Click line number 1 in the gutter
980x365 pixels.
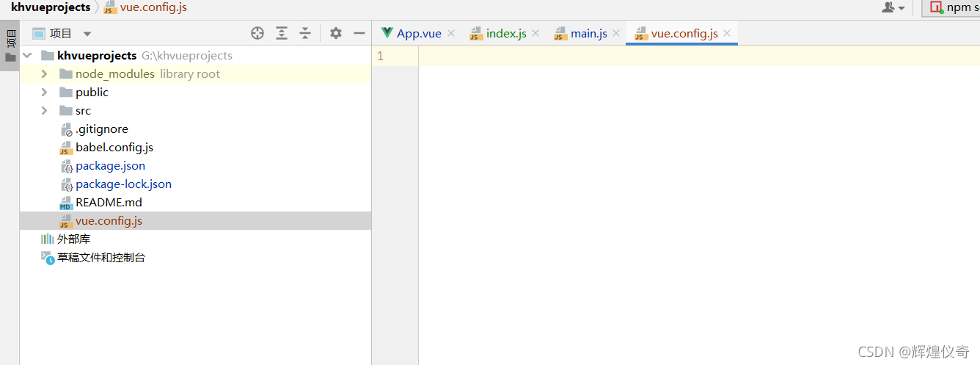pyautogui.click(x=380, y=56)
